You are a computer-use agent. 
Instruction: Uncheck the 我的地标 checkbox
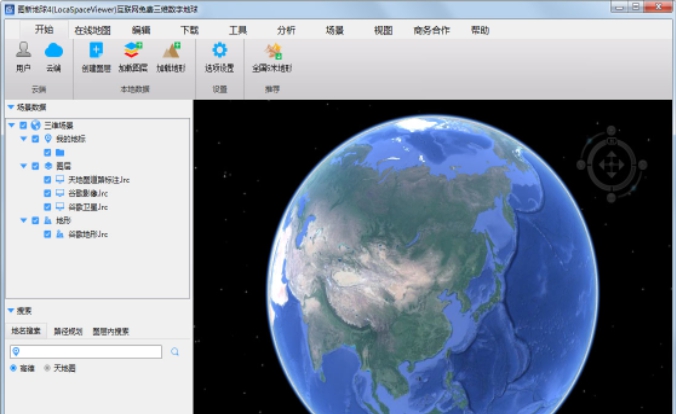tap(35, 138)
